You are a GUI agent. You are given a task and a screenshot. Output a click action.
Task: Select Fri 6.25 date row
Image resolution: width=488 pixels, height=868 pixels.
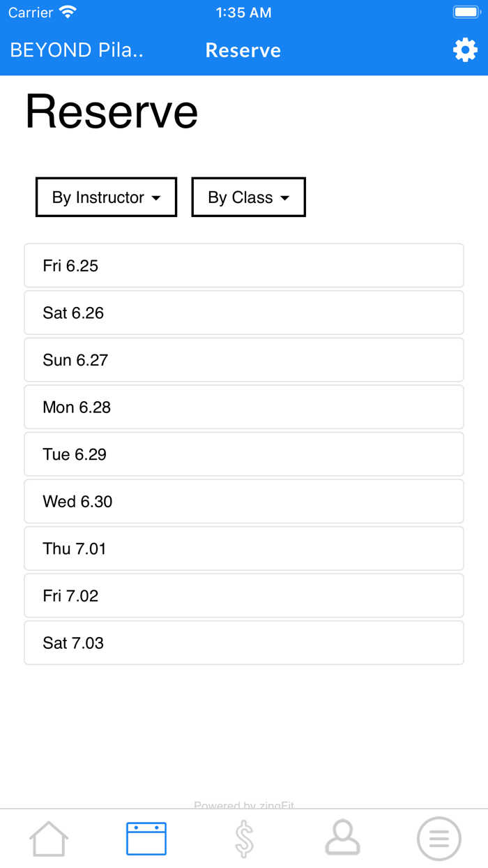[244, 266]
